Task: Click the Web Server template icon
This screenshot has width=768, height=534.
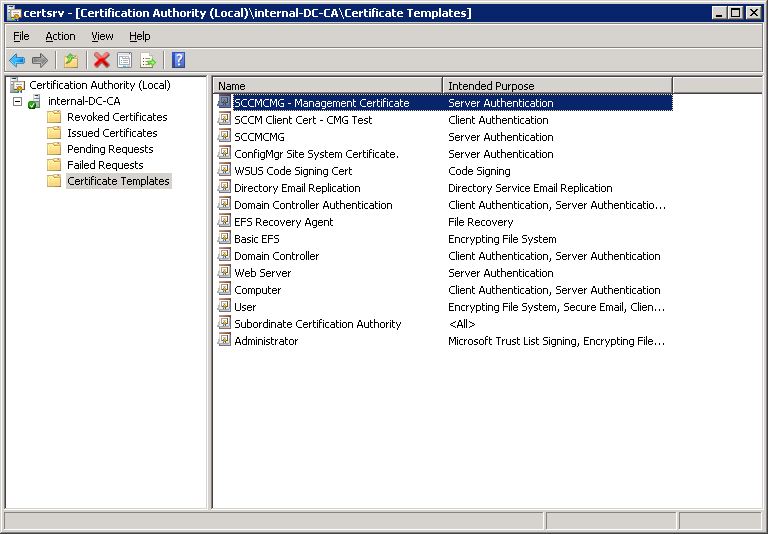Action: pyautogui.click(x=224, y=272)
